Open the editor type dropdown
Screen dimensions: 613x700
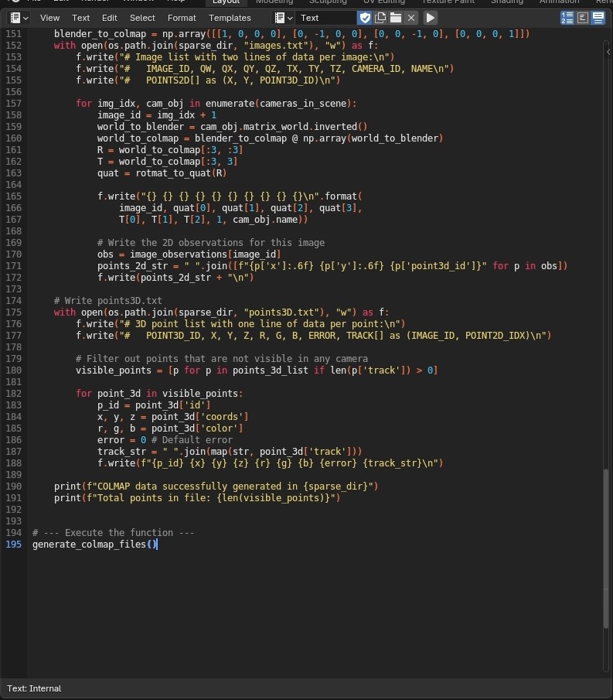click(x=19, y=18)
